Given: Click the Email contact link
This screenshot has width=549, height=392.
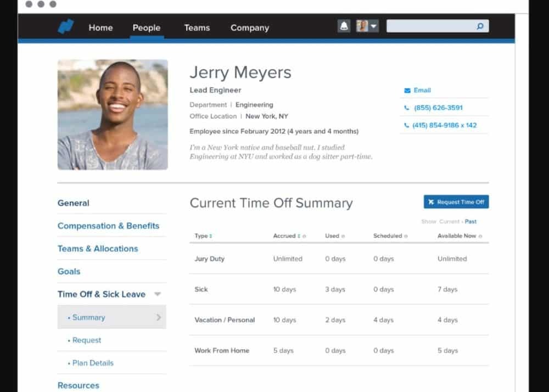Looking at the screenshot, I should 422,90.
